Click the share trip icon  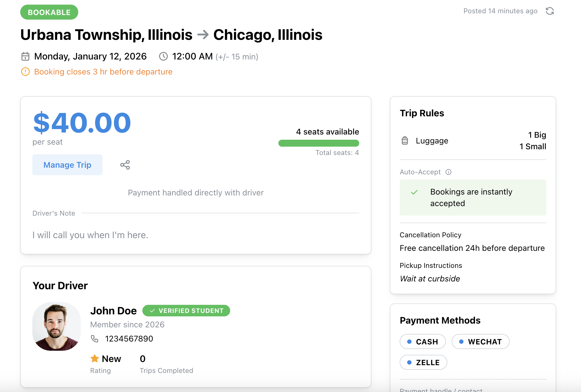pyautogui.click(x=125, y=165)
